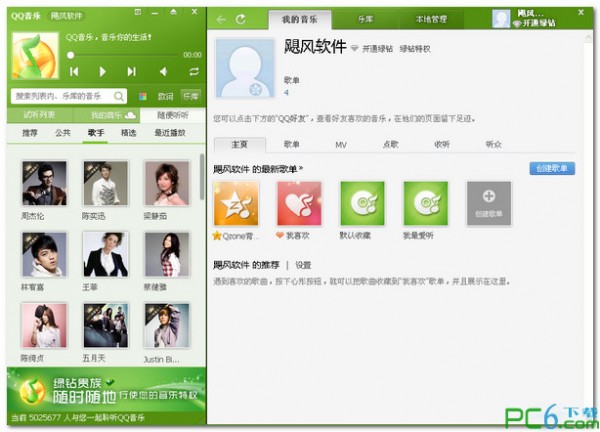The height and width of the screenshot is (432, 600).
Task: Expand 飓风软件 的最新歌单 heading arrow
Action: pyautogui.click(x=301, y=168)
